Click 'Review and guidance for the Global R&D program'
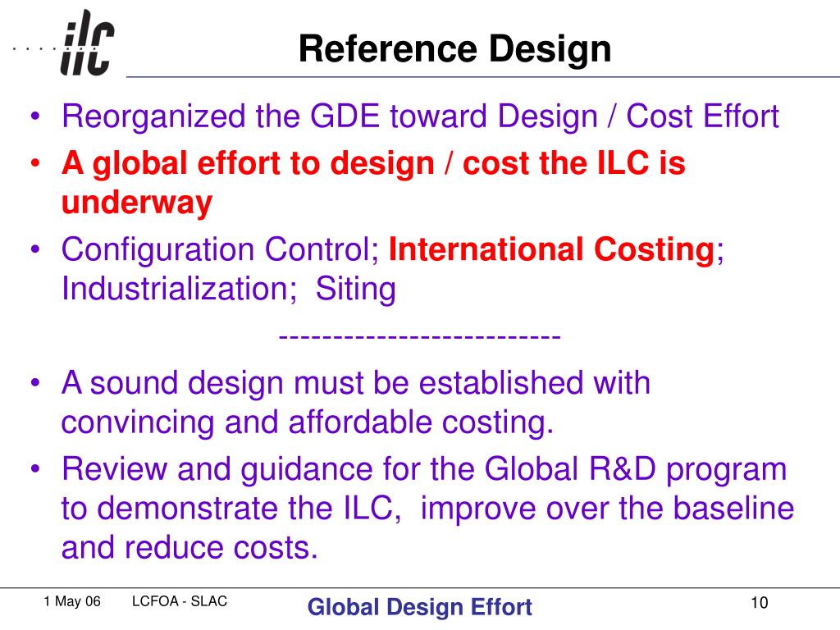 (424, 470)
